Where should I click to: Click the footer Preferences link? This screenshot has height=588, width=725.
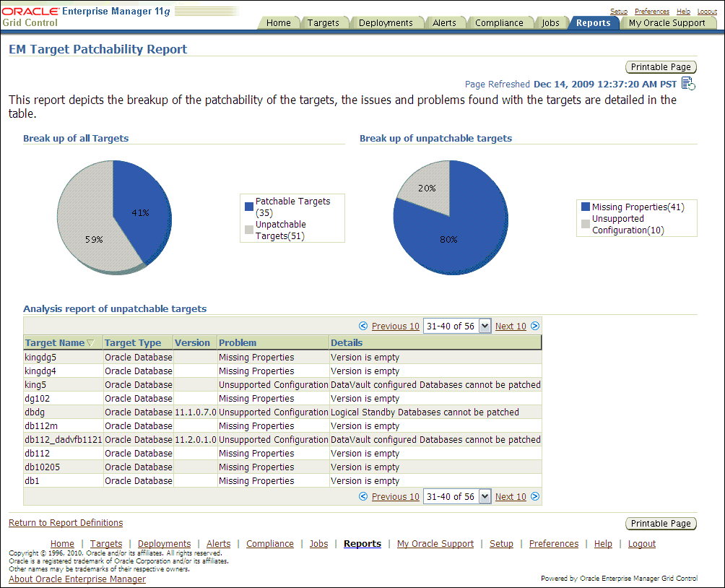click(553, 544)
